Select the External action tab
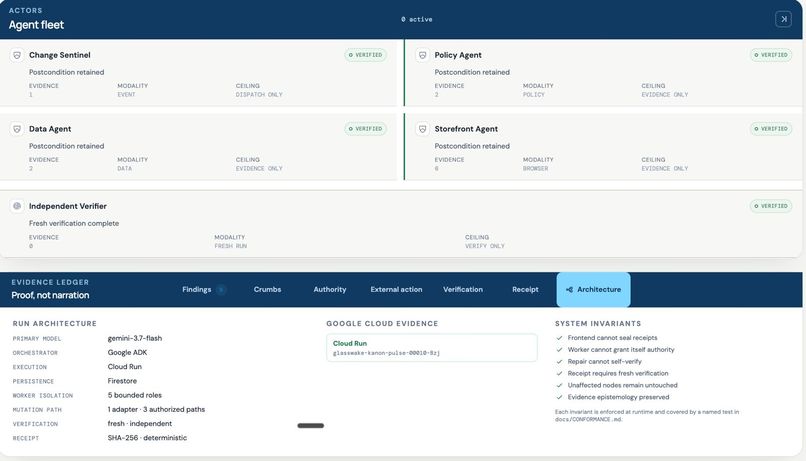The image size is (806, 461). point(396,290)
